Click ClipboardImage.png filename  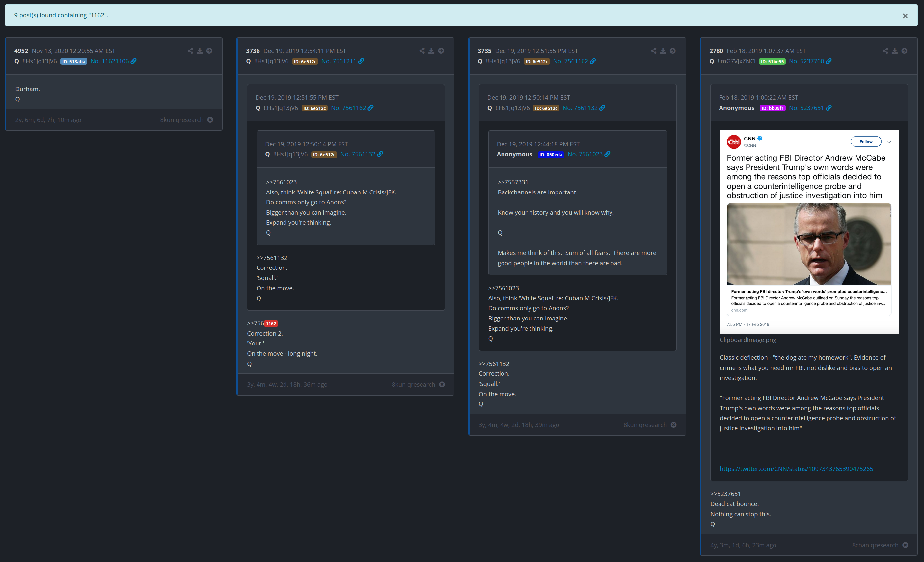748,340
